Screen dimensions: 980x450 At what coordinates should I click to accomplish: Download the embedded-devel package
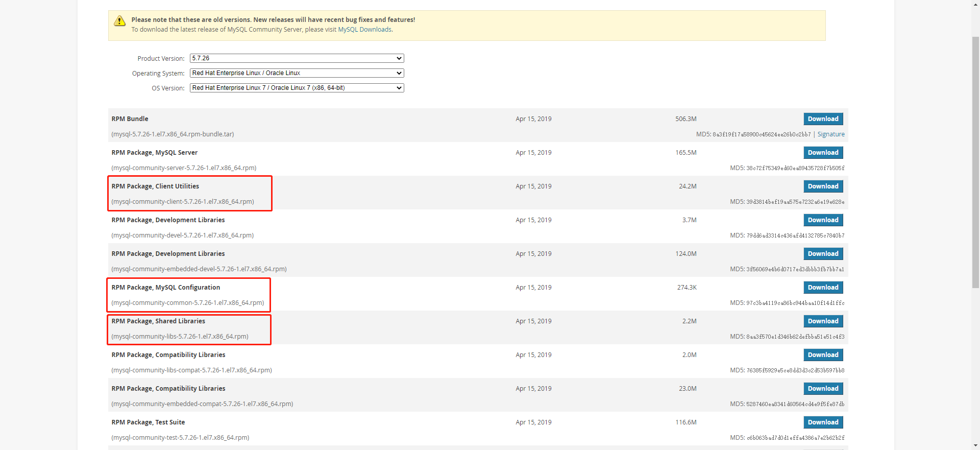point(823,254)
